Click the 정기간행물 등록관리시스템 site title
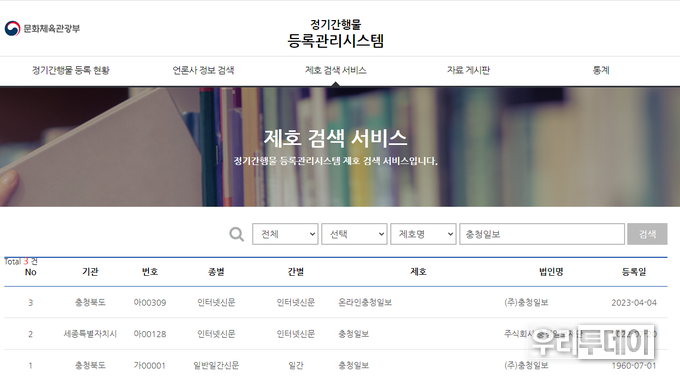680x380 pixels. point(336,33)
